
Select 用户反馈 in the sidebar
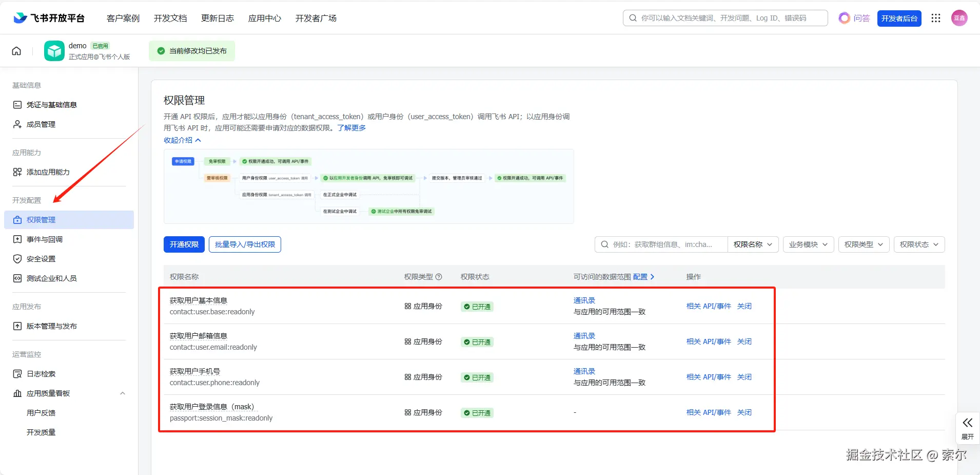(x=41, y=413)
